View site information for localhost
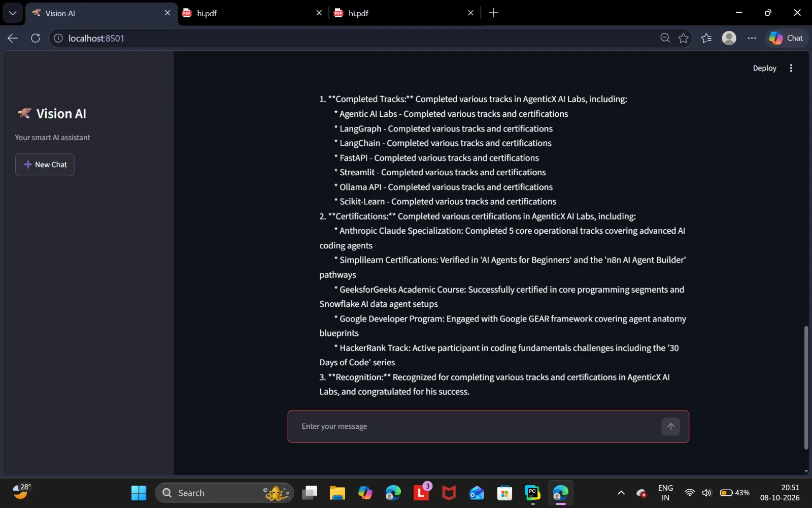Viewport: 812px width, 508px height. click(x=58, y=38)
